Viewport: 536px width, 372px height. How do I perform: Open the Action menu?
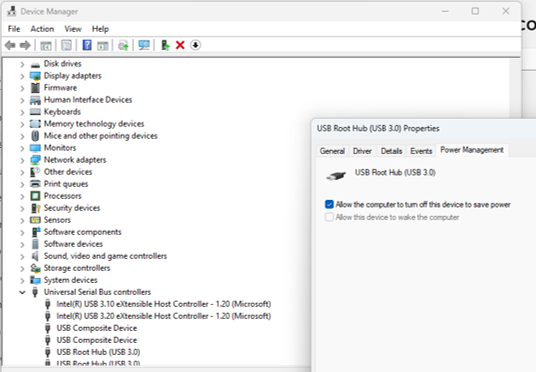click(x=42, y=29)
